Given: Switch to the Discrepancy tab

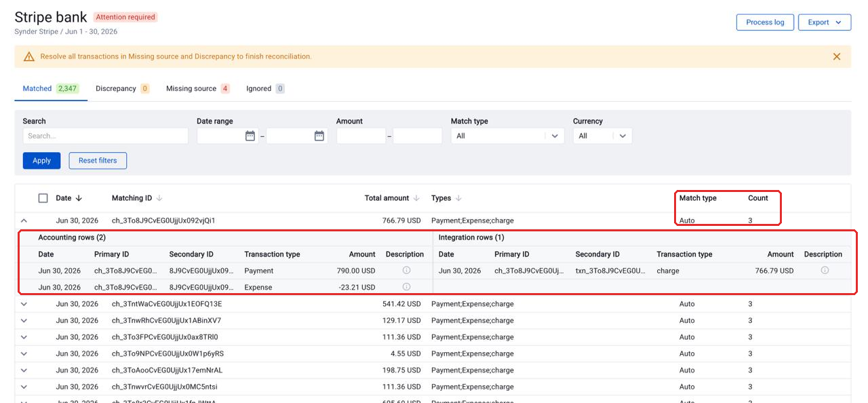Looking at the screenshot, I should [123, 88].
